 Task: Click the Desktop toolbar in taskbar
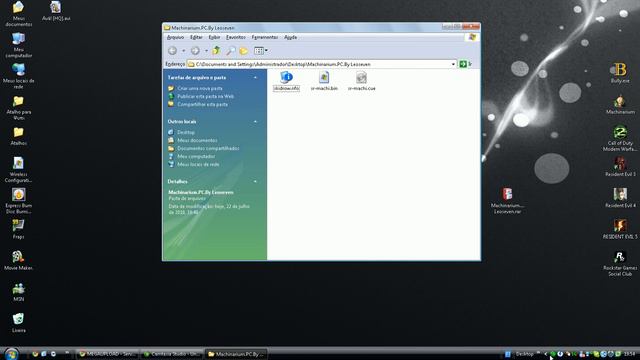[x=524, y=354]
